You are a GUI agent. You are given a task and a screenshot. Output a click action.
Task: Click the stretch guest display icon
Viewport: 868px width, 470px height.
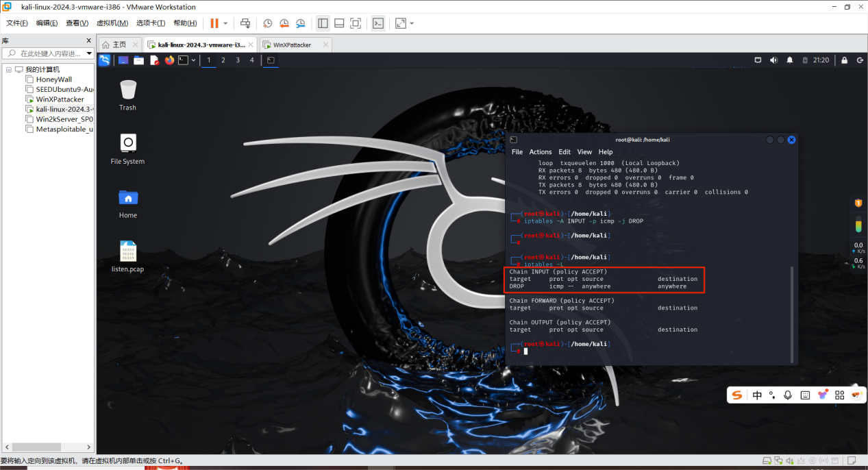(x=401, y=23)
